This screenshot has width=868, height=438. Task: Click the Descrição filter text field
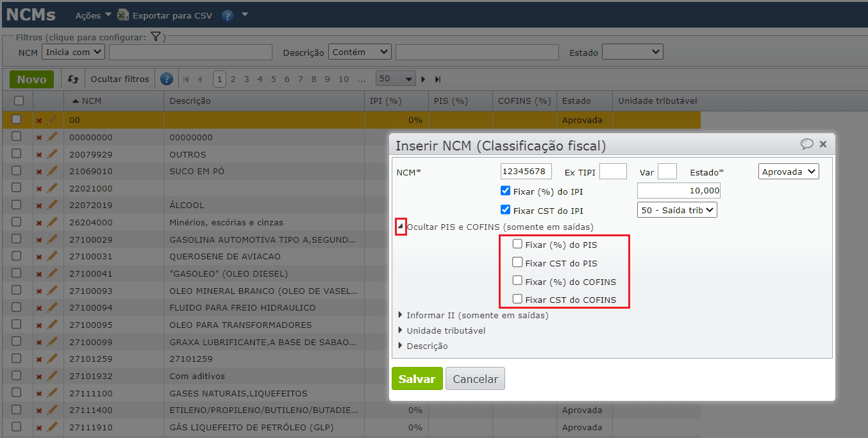[x=478, y=52]
